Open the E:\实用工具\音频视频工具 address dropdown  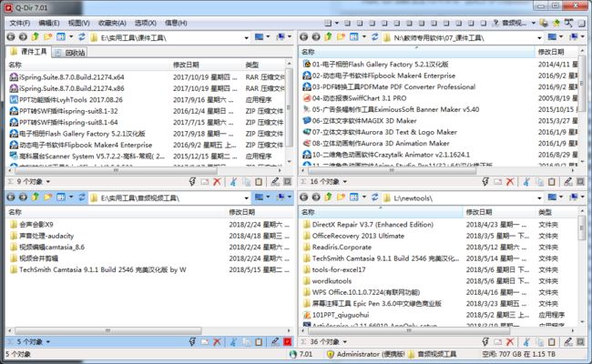tap(246, 198)
